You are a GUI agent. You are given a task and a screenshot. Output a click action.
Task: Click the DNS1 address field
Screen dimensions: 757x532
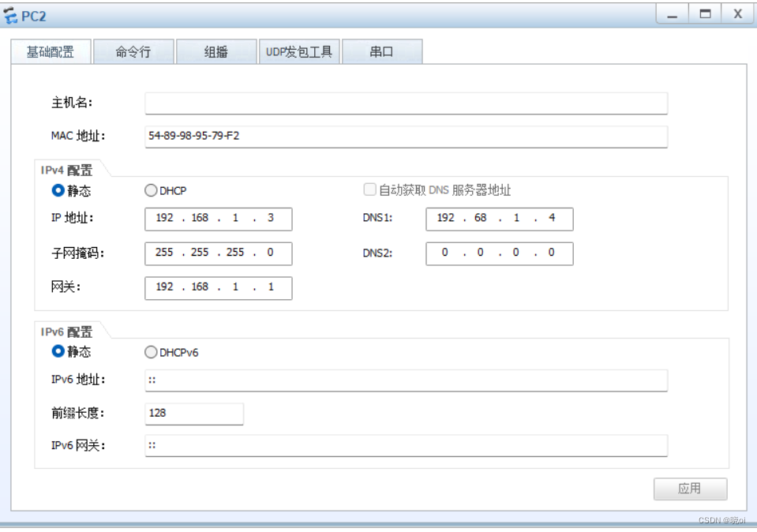click(x=499, y=219)
